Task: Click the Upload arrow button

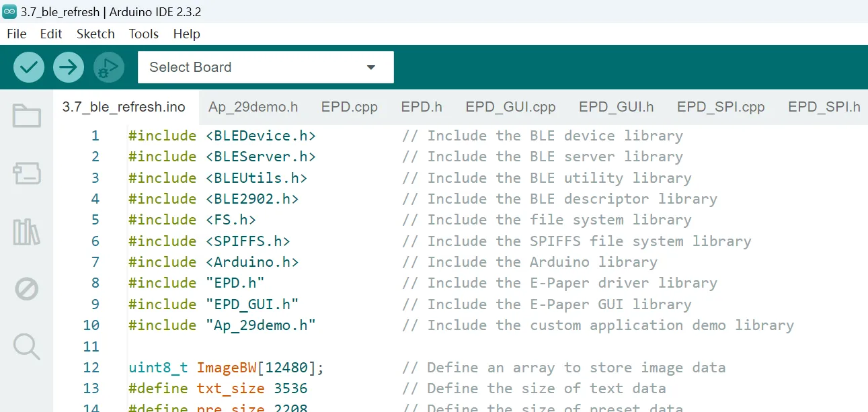Action: click(x=69, y=67)
